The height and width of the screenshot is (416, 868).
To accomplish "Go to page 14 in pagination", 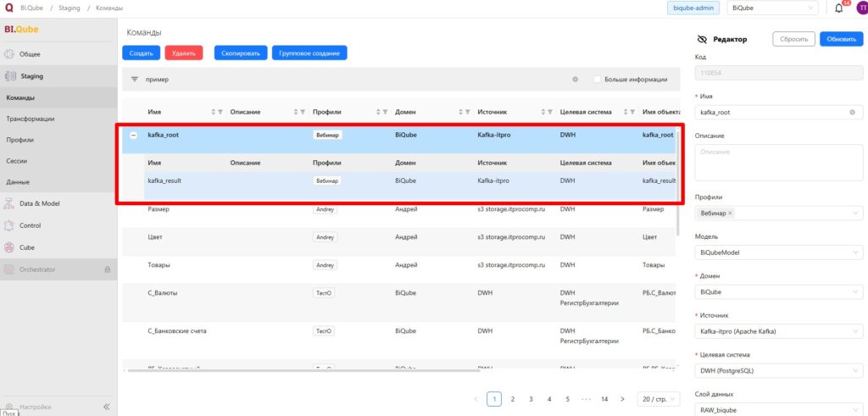I will [604, 399].
